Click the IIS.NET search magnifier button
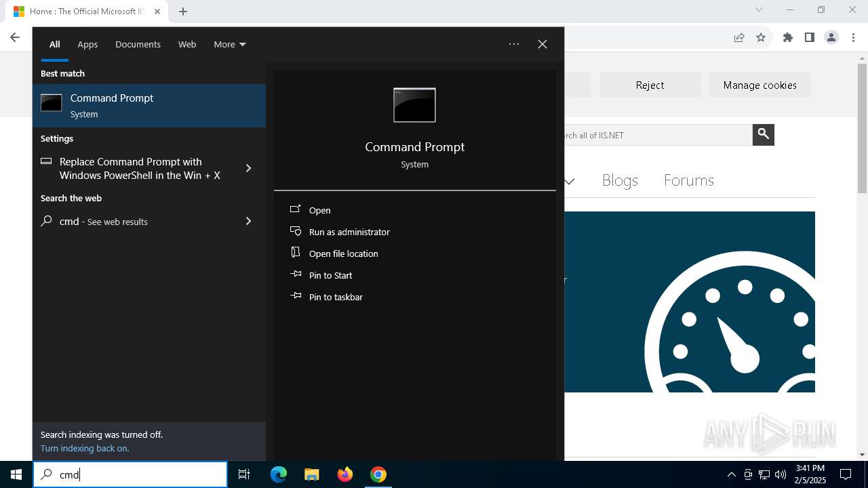 click(x=764, y=134)
